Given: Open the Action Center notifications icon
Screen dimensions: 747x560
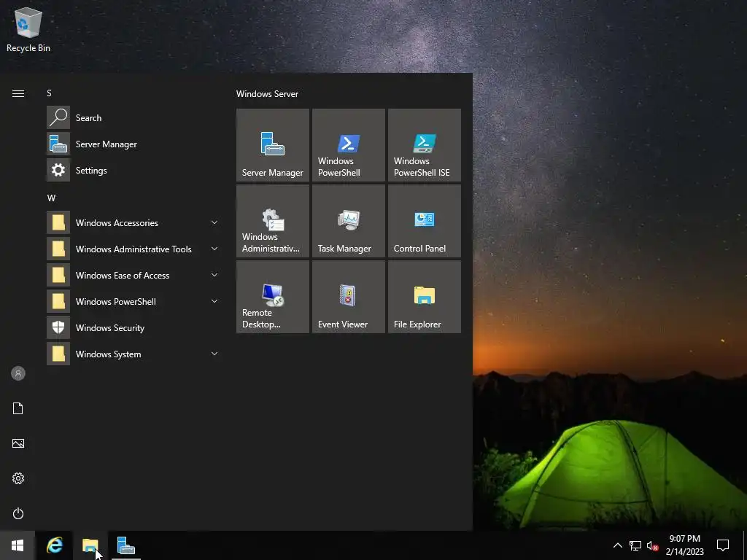Looking at the screenshot, I should tap(723, 545).
